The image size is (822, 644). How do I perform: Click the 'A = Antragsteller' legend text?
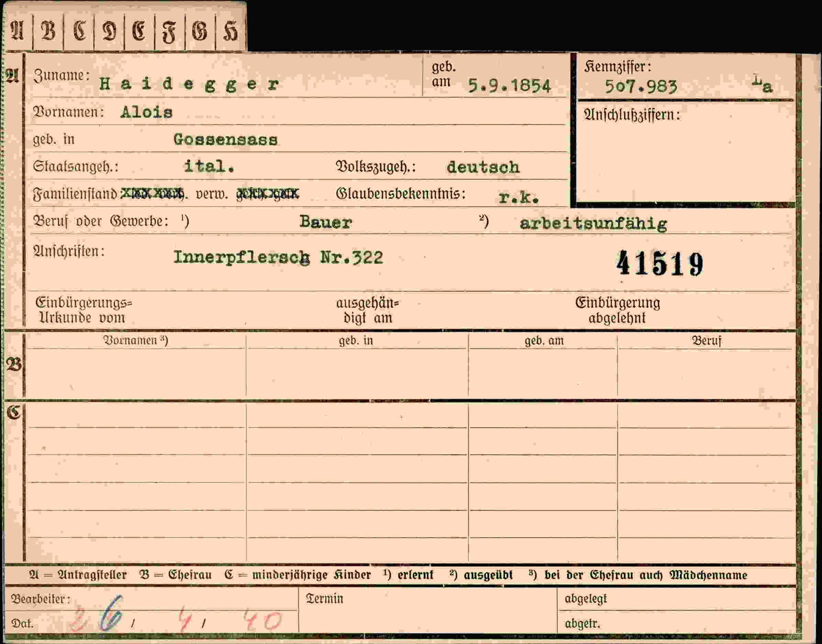click(78, 575)
